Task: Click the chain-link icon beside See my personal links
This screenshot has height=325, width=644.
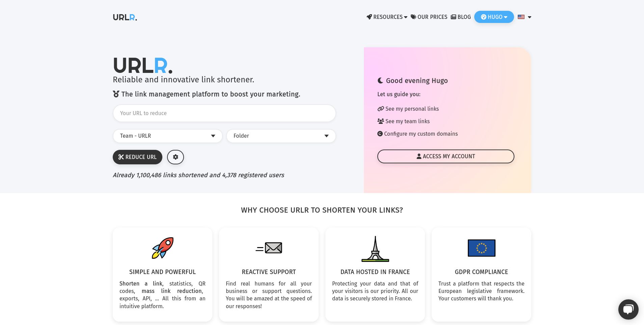Action: [381, 109]
